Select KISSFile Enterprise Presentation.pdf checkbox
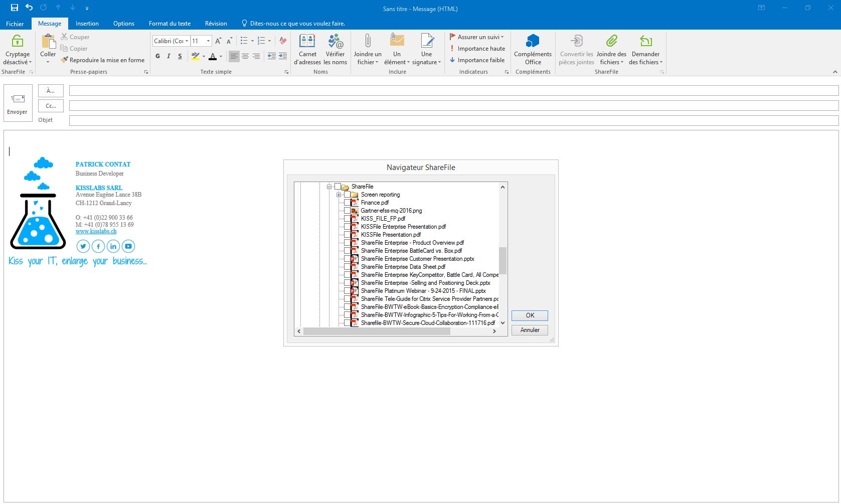The width and height of the screenshot is (841, 504). click(x=347, y=227)
